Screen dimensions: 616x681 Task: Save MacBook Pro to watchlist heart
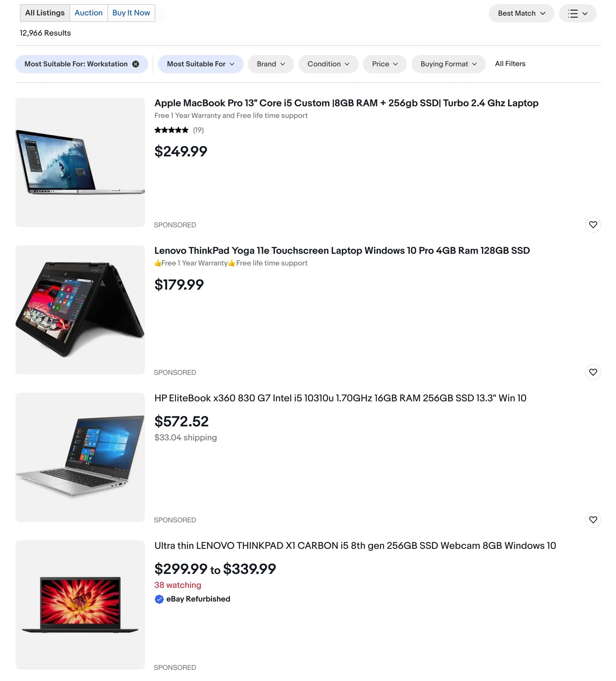pyautogui.click(x=593, y=225)
